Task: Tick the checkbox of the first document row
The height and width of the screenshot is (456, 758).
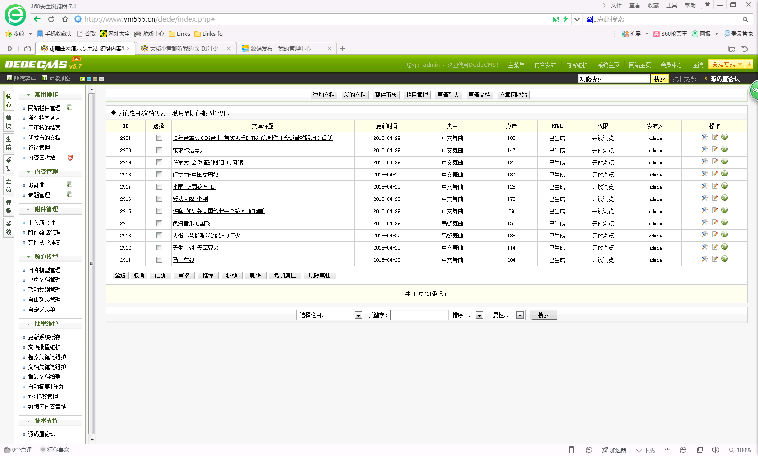Action: (x=159, y=138)
